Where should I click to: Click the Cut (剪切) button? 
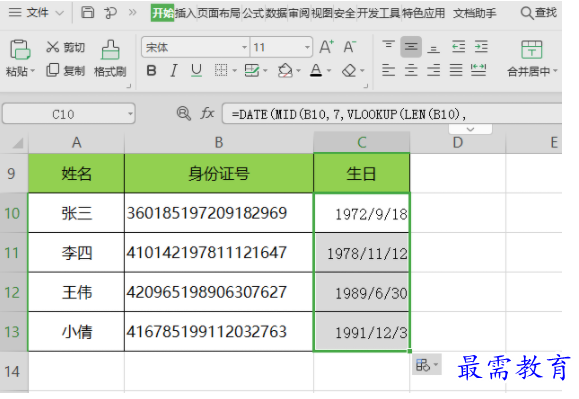pos(65,47)
